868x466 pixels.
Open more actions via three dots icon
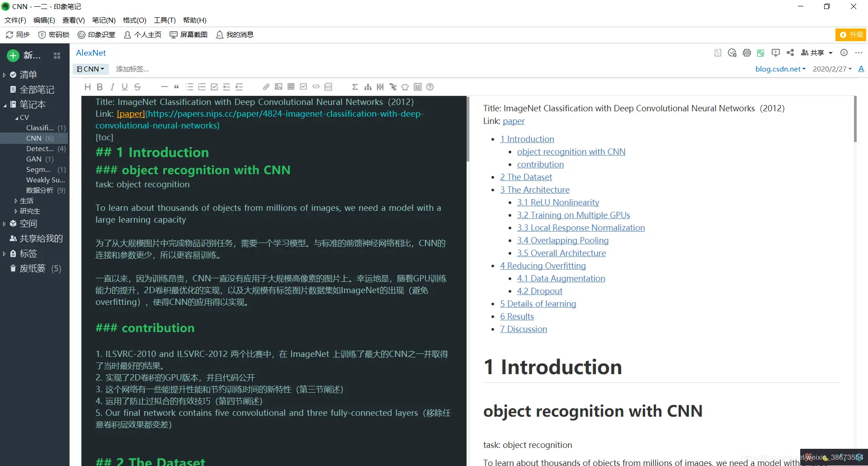coord(859,52)
